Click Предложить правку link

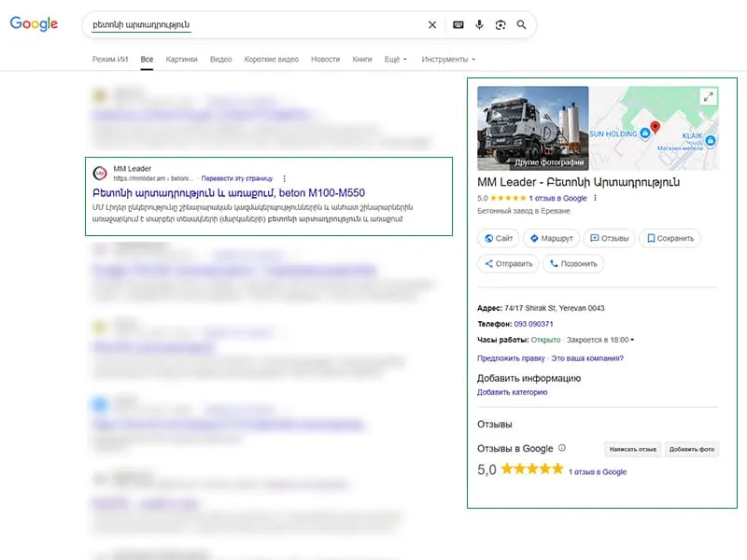tap(511, 358)
